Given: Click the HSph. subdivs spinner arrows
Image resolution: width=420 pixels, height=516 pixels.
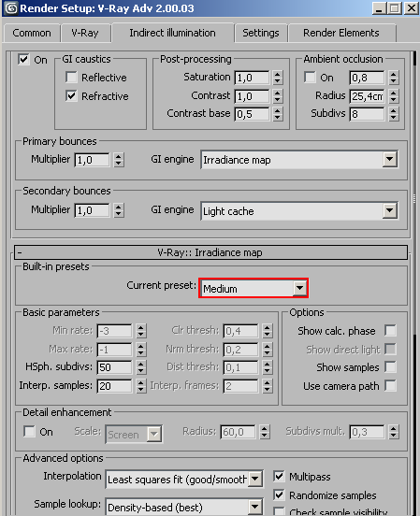Looking at the screenshot, I should [x=141, y=367].
